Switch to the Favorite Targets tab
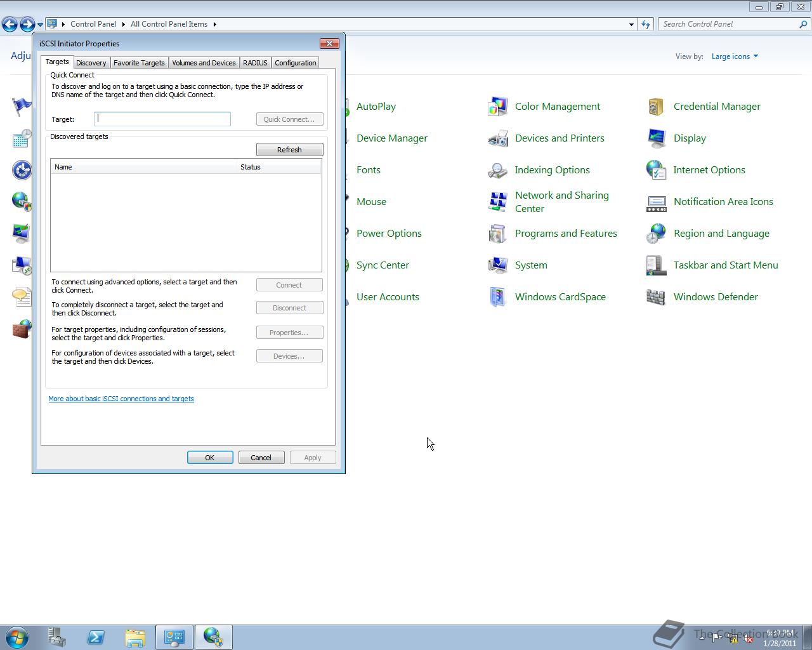This screenshot has height=650, width=812. (139, 63)
